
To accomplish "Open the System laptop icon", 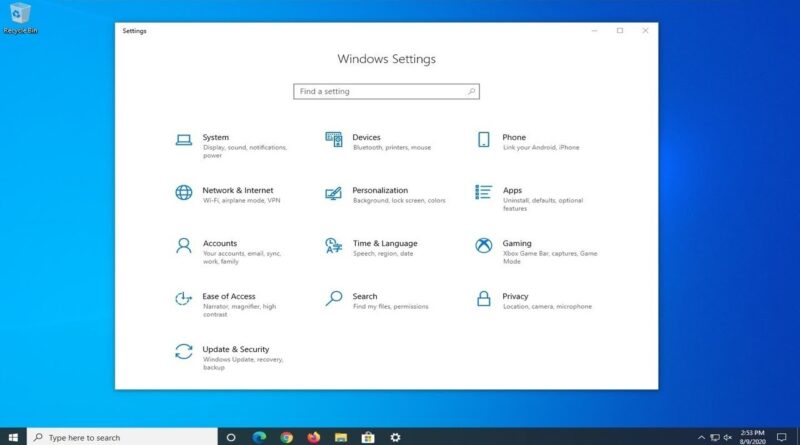I will pyautogui.click(x=184, y=140).
